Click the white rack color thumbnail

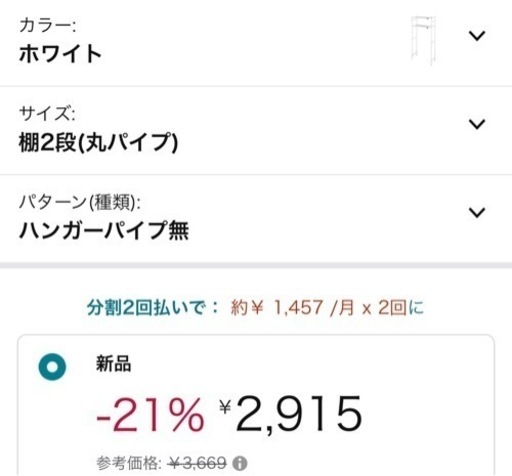[x=423, y=40]
